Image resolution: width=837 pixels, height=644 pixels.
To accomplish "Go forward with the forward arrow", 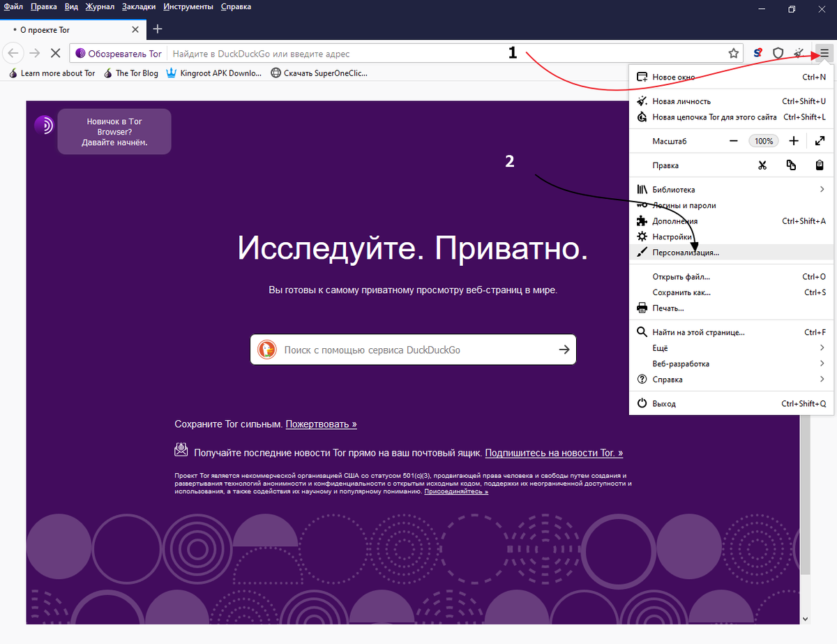I will [34, 53].
